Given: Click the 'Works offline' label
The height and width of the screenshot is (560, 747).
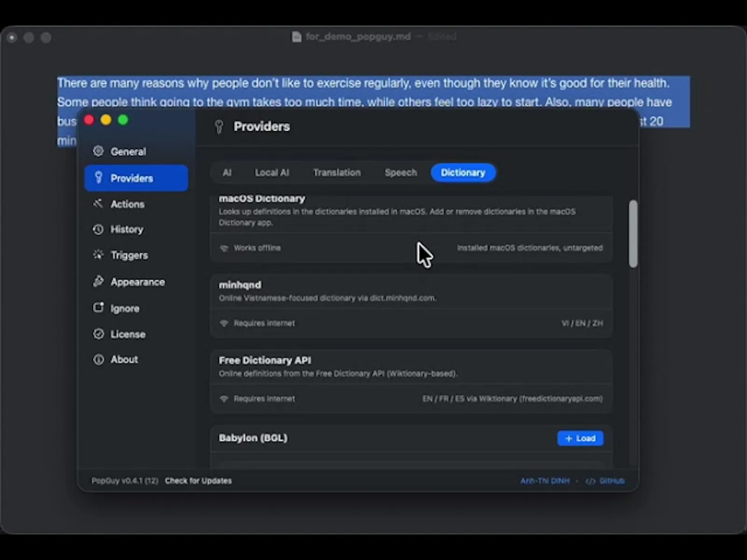Looking at the screenshot, I should [x=257, y=248].
